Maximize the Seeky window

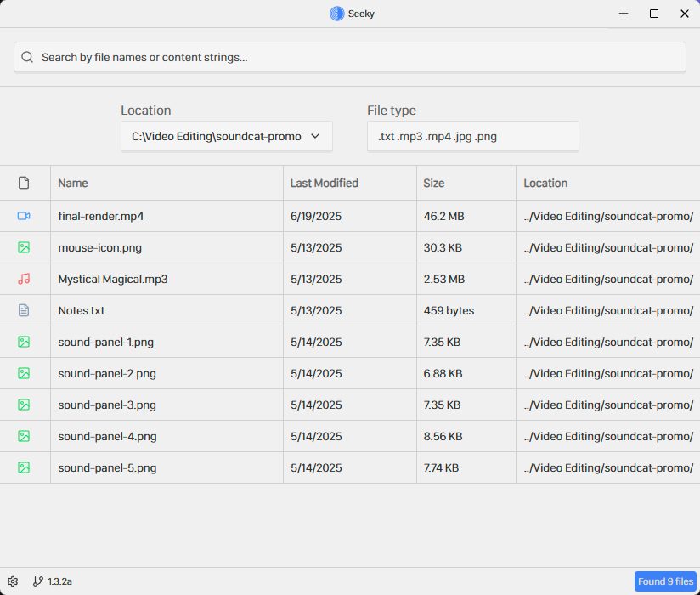coord(653,14)
